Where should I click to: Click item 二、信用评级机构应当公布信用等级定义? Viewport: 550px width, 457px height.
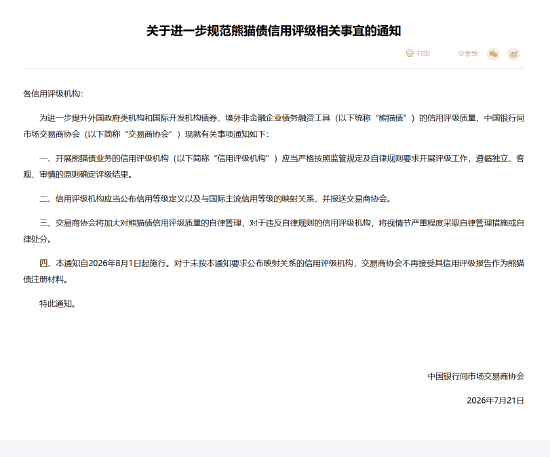click(x=215, y=199)
